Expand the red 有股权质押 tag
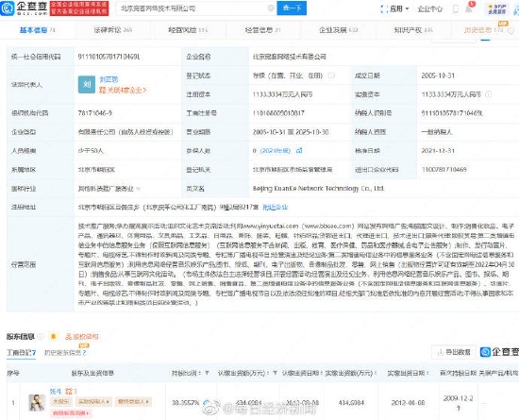519x420 pixels. tap(71, 412)
